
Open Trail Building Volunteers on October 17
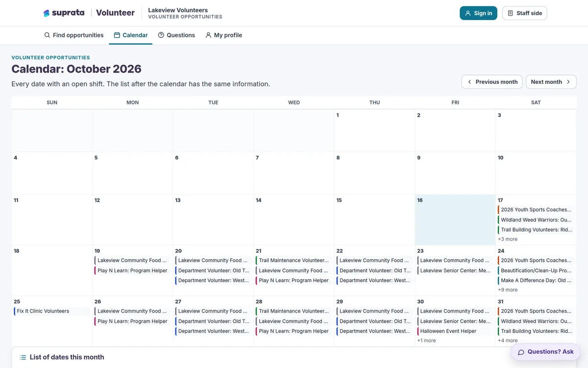coord(536,230)
